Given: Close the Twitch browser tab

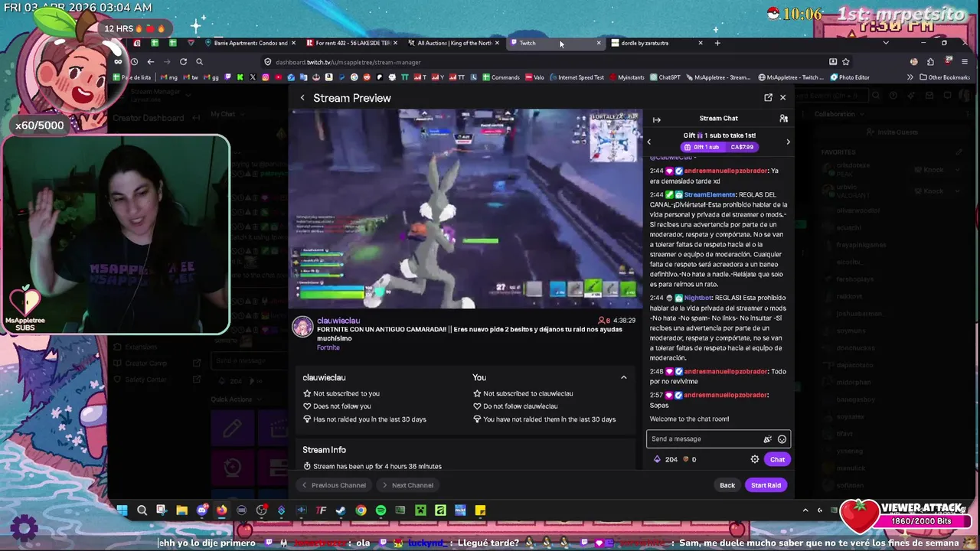Looking at the screenshot, I should tap(599, 43).
